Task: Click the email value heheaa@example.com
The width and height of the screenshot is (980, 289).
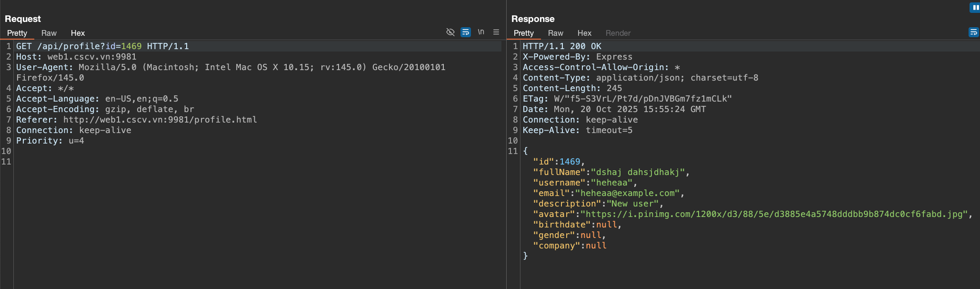Action: click(x=629, y=193)
